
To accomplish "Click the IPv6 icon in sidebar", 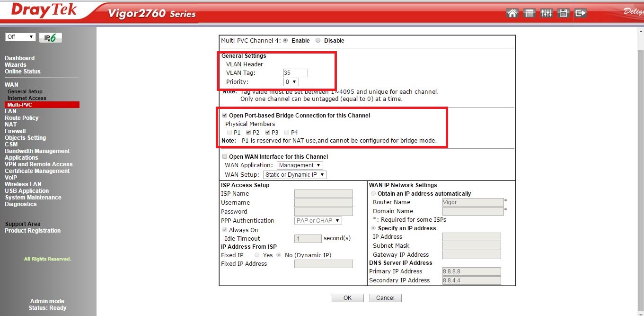I will (x=50, y=38).
